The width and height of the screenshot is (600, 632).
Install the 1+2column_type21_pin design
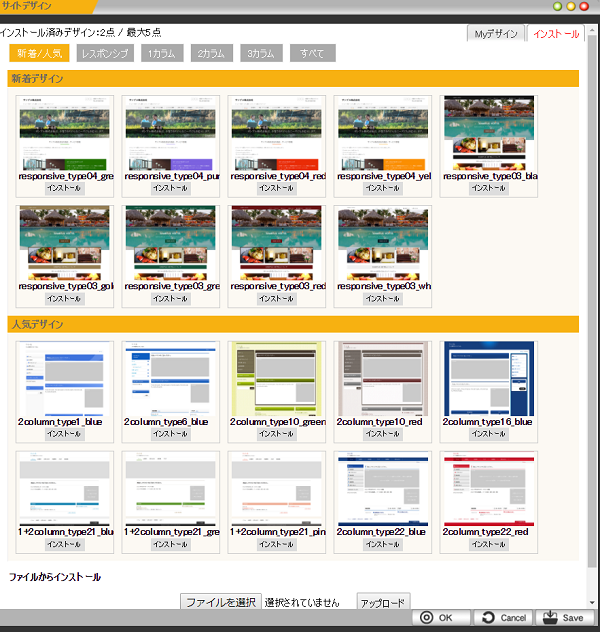(277, 544)
